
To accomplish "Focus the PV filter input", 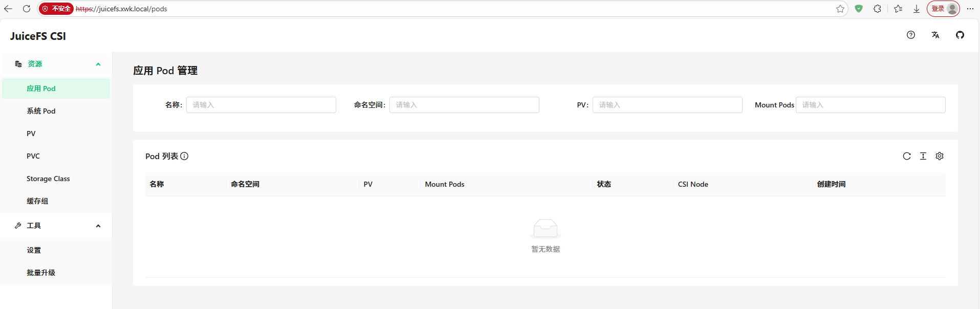I will click(x=667, y=105).
